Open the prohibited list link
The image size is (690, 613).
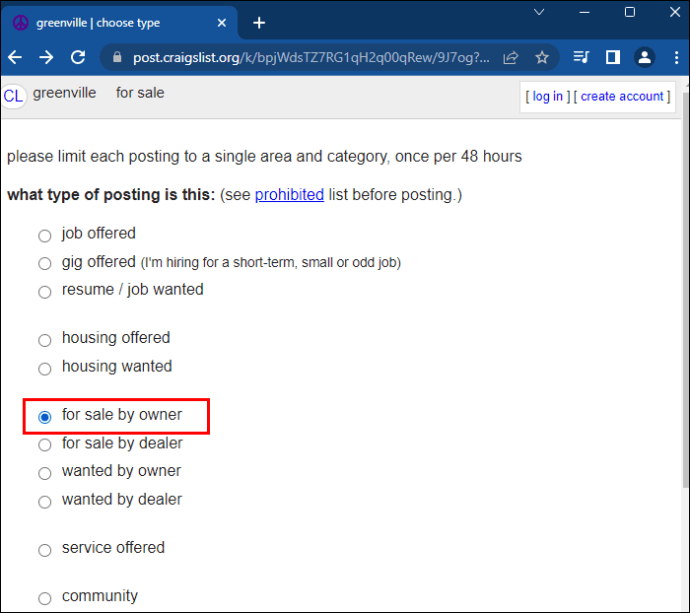289,195
